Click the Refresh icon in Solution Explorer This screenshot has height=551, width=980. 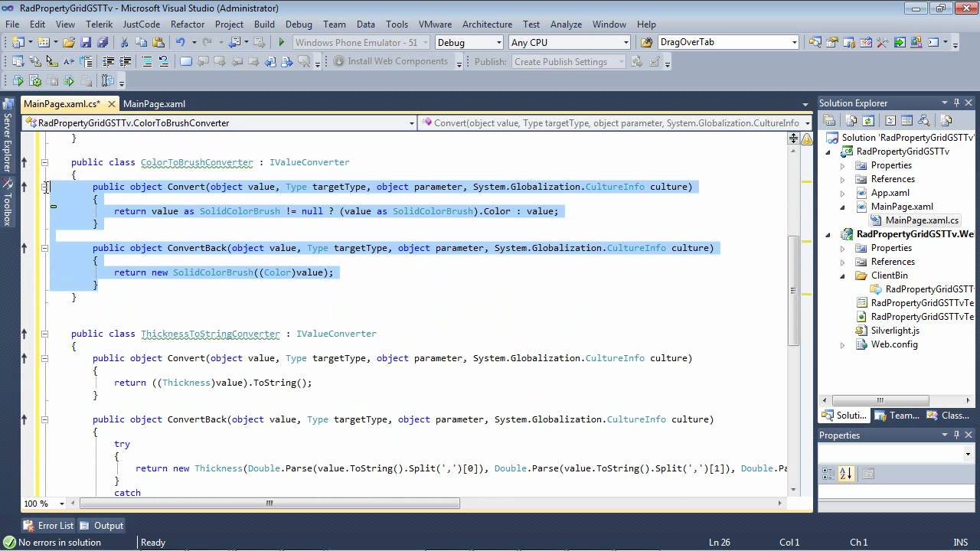point(868,120)
